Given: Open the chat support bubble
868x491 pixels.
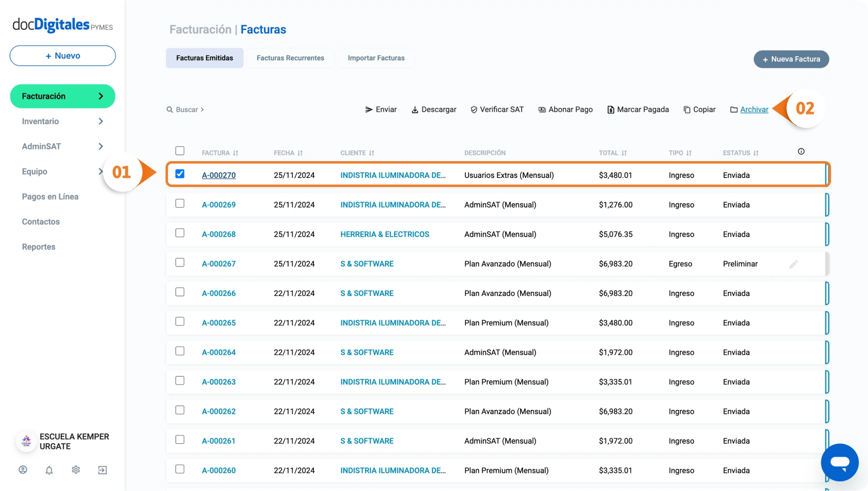Looking at the screenshot, I should pos(840,462).
